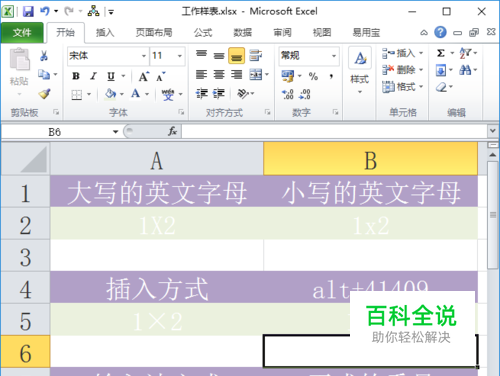The image size is (500, 376).
Task: Expand the font size 11 dropdown
Action: click(180, 56)
